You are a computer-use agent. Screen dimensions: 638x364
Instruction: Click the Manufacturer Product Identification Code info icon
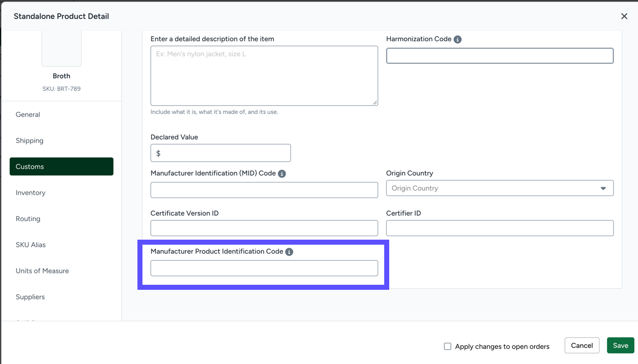click(289, 252)
